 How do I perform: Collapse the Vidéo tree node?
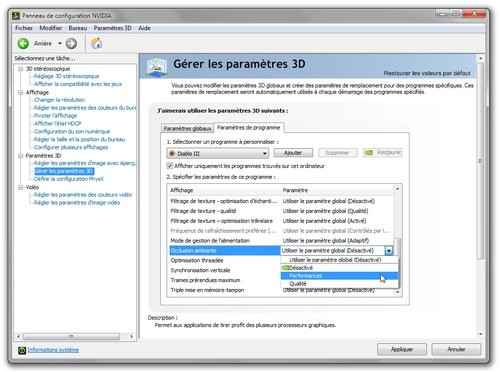(20, 187)
